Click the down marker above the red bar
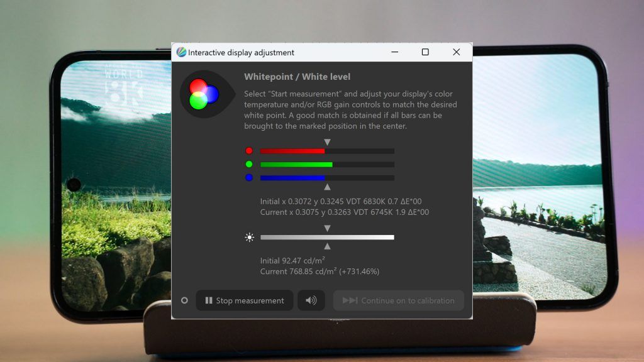The height and width of the screenshot is (362, 644). tap(327, 142)
